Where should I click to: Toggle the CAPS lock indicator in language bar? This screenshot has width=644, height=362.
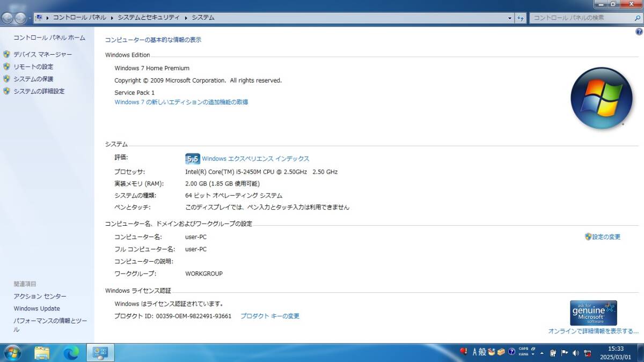click(x=523, y=349)
